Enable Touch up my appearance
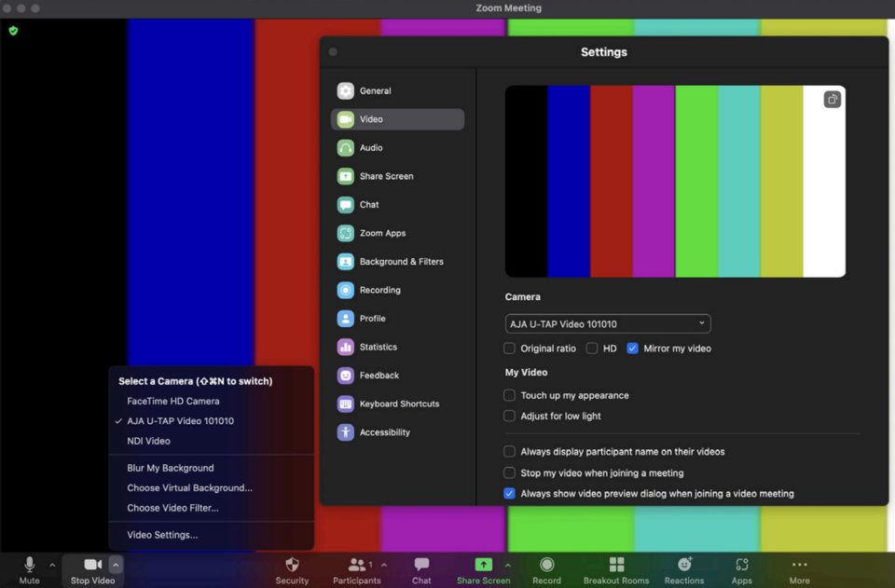 [x=510, y=395]
